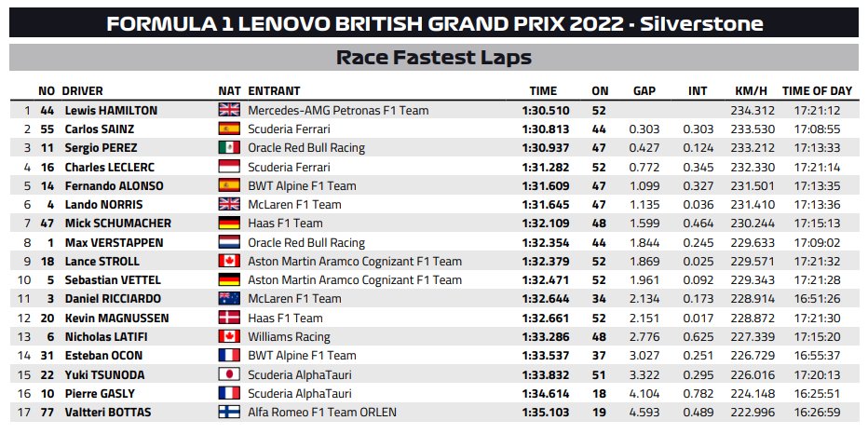This screenshot has width=868, height=434.
Task: Click Hamilton's fastest lap time 1:30.510
Action: point(545,110)
